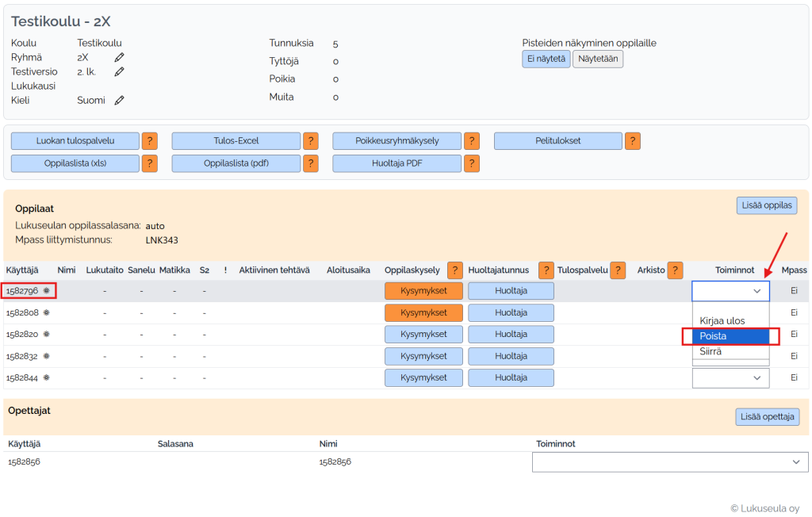812x517 pixels.
Task: Select Kirjaa ulos in the dropdown menu
Action: tap(722, 320)
